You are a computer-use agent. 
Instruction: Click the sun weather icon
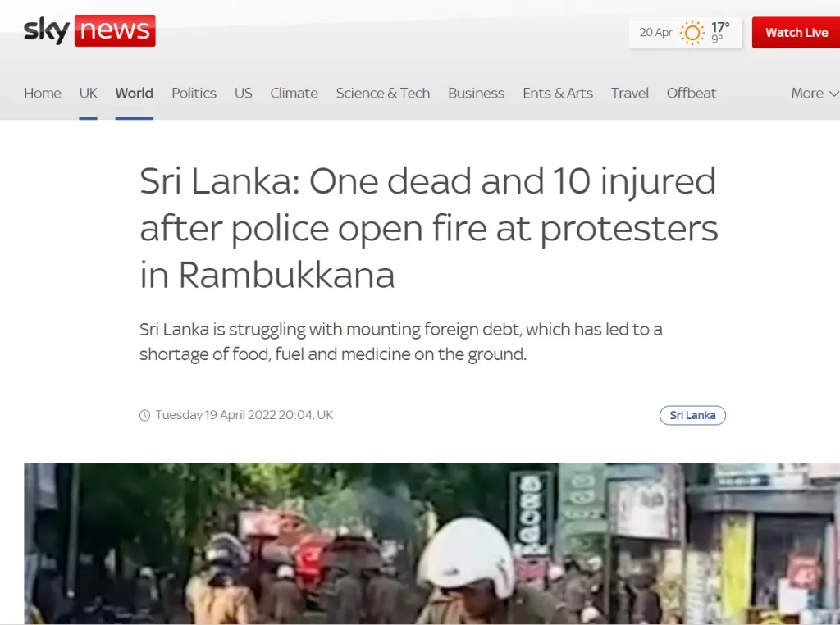[x=692, y=33]
